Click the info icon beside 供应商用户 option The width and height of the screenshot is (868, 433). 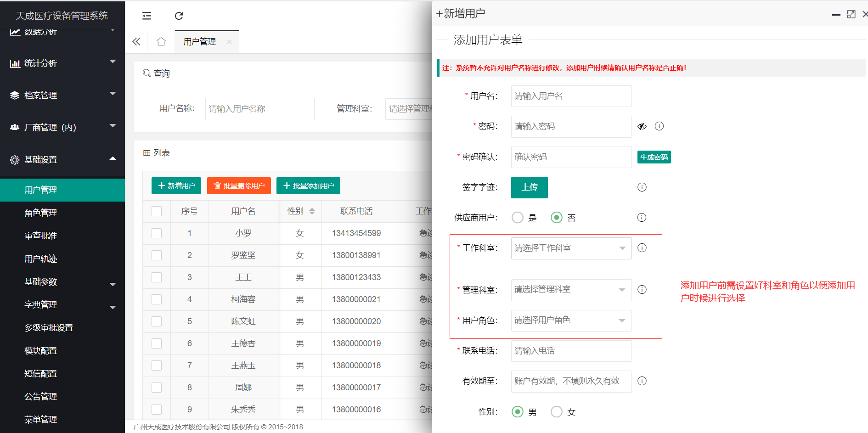[x=642, y=218]
